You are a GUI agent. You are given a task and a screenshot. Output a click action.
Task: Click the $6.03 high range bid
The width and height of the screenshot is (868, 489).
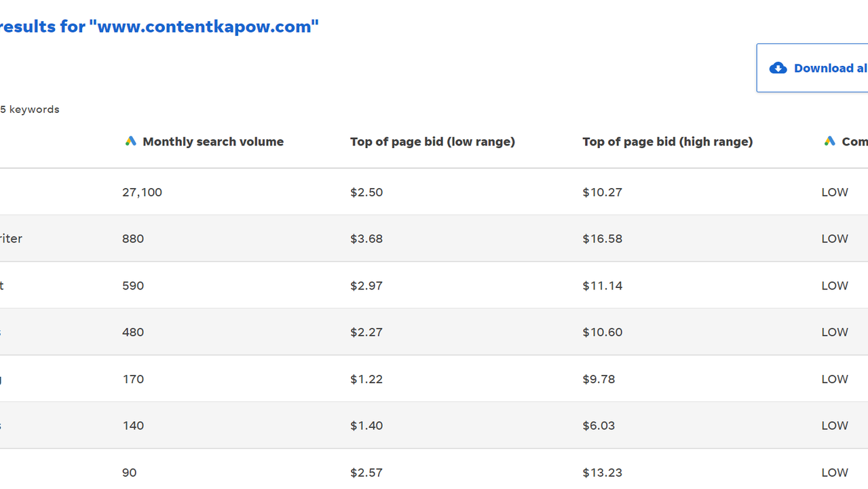point(599,426)
